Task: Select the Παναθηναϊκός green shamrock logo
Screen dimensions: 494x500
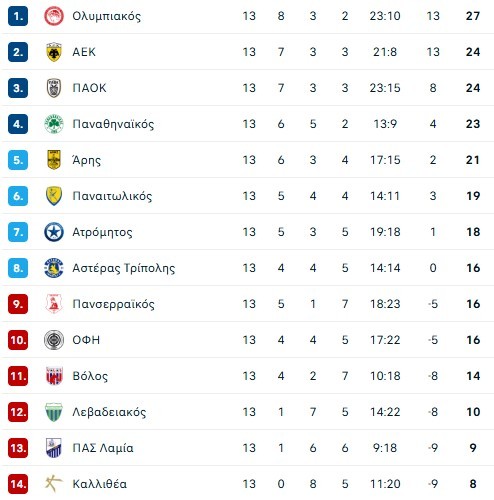Action: pyautogui.click(x=54, y=124)
